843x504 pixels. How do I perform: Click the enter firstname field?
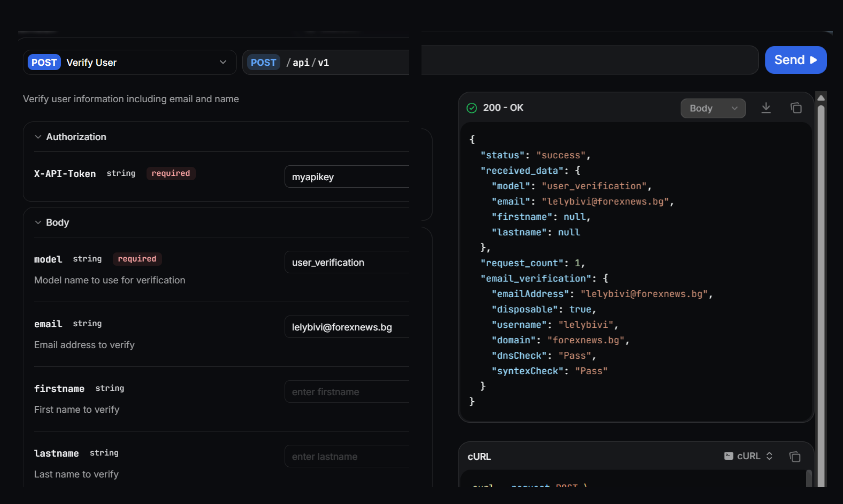tap(347, 391)
